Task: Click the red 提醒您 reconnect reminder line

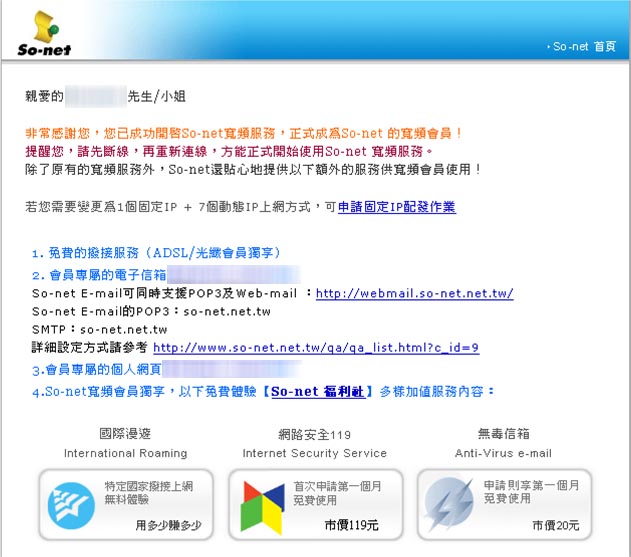Action: (x=229, y=151)
